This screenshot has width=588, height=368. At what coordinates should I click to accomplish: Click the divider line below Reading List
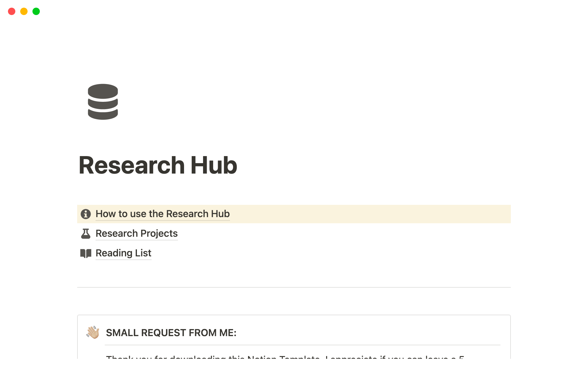pyautogui.click(x=294, y=287)
